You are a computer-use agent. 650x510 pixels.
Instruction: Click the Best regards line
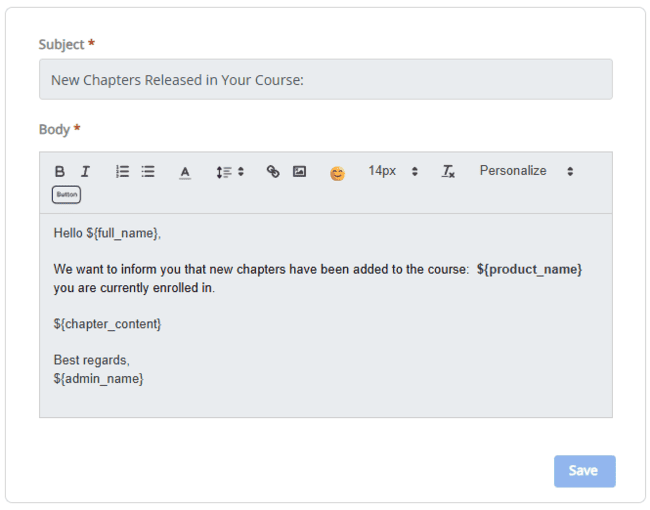pos(92,360)
